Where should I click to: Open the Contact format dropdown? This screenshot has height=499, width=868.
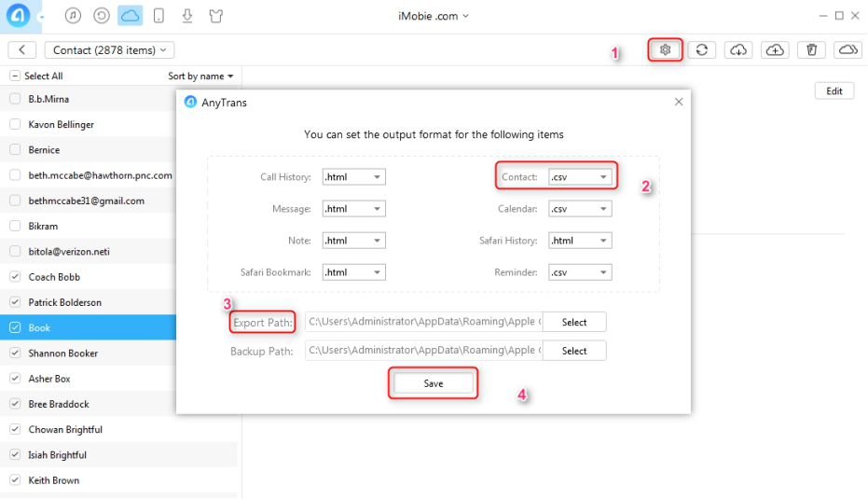tap(580, 177)
